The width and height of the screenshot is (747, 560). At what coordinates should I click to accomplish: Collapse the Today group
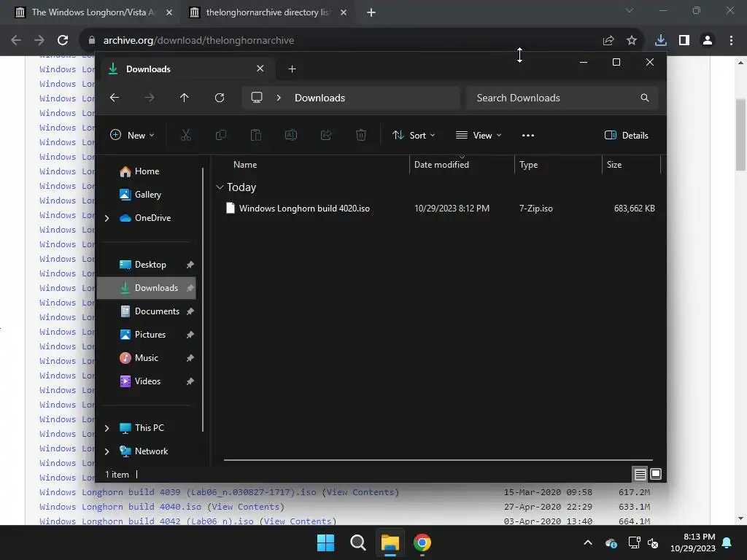click(220, 187)
